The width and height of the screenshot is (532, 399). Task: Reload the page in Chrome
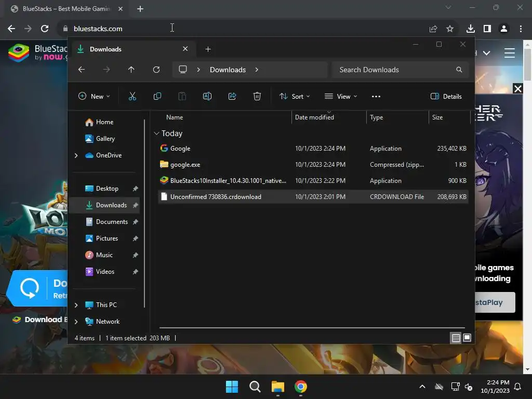[45, 29]
